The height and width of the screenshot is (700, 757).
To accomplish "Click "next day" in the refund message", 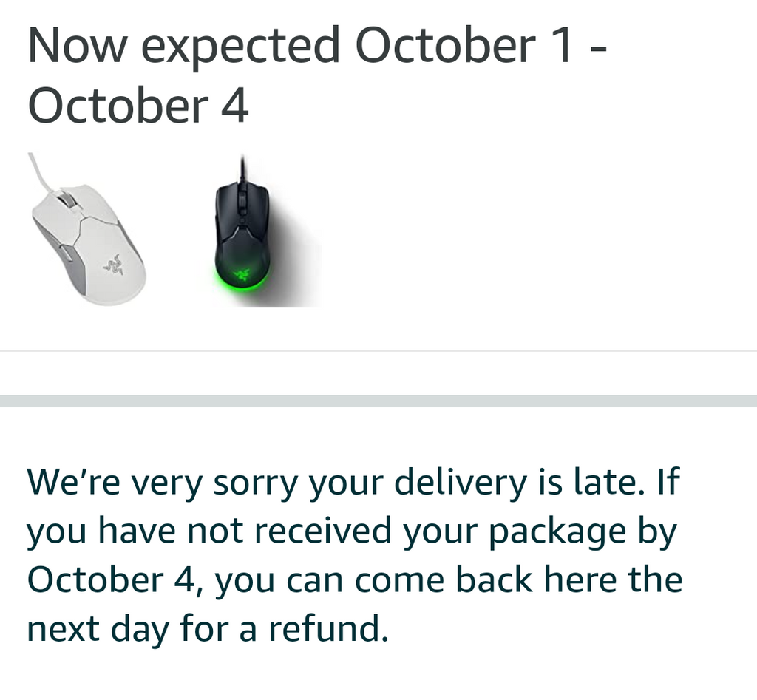I will 98,630.
